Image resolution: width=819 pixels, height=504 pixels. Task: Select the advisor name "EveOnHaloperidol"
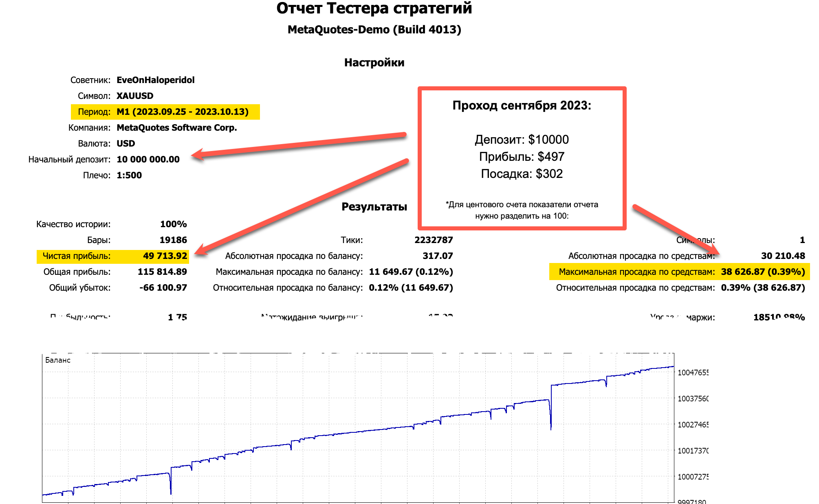156,80
